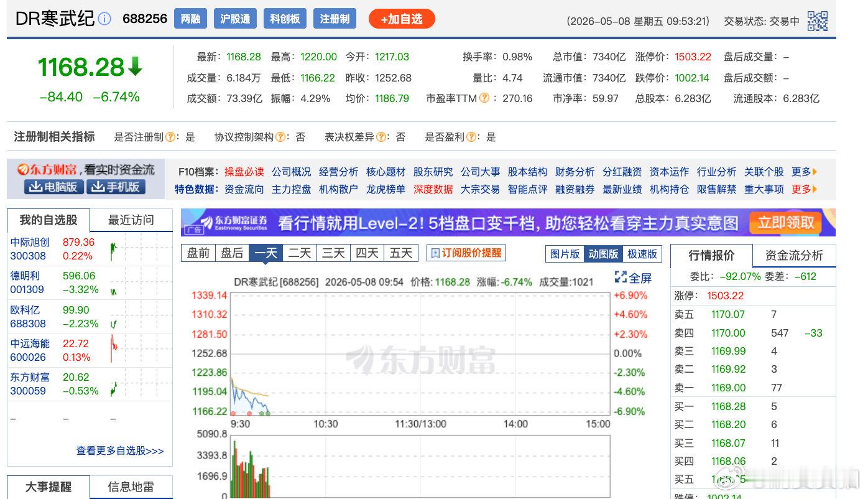
Task: Open 中际旭创 from watchlist
Action: [x=30, y=242]
